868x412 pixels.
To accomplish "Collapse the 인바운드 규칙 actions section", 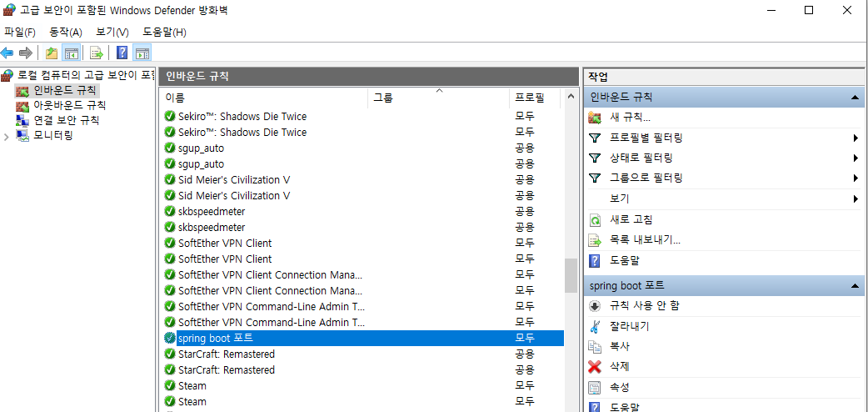I will (x=854, y=98).
